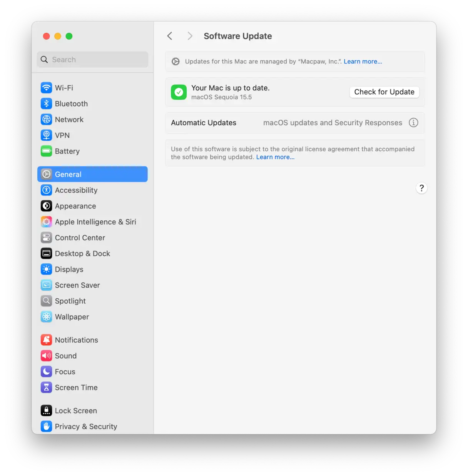This screenshot has width=468, height=476.
Task: Open Automatic Updates info button
Action: [x=413, y=123]
